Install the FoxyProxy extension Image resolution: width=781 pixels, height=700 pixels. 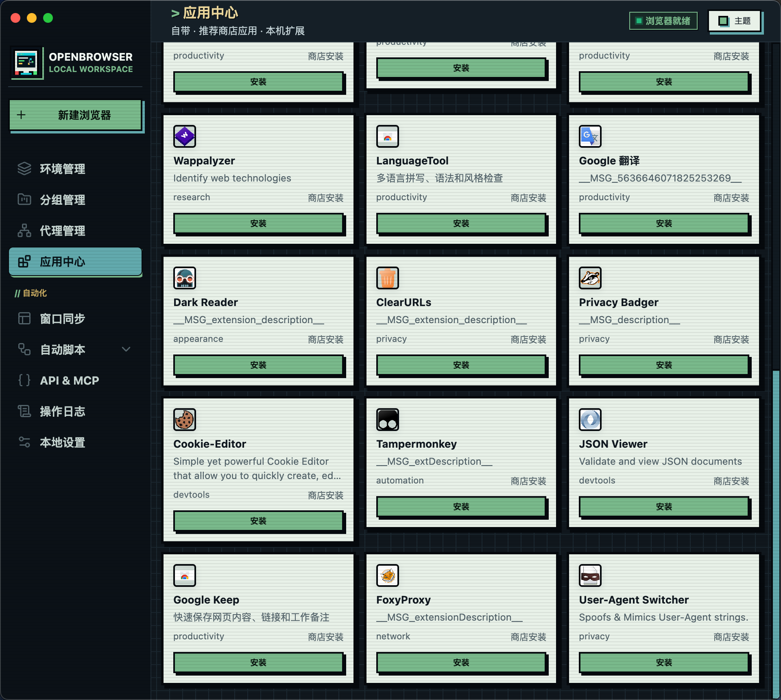[461, 663]
